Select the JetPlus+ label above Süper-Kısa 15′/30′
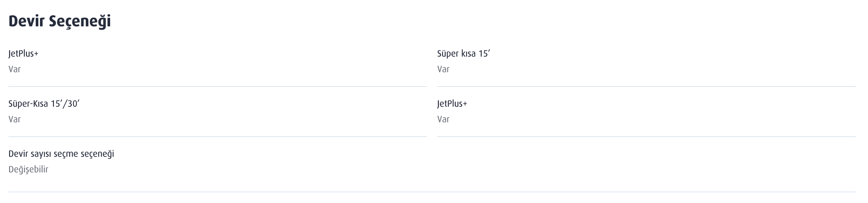The image size is (868, 203). (x=23, y=54)
